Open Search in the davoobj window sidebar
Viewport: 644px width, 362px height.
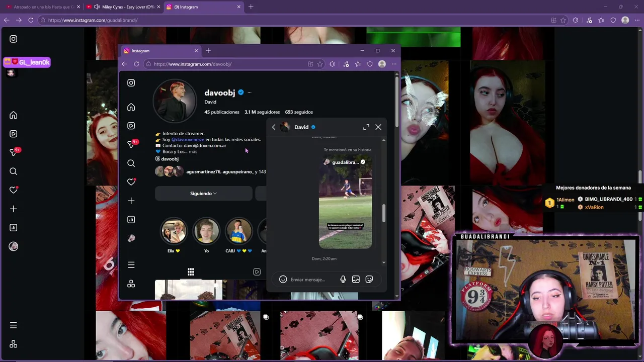pos(131,163)
